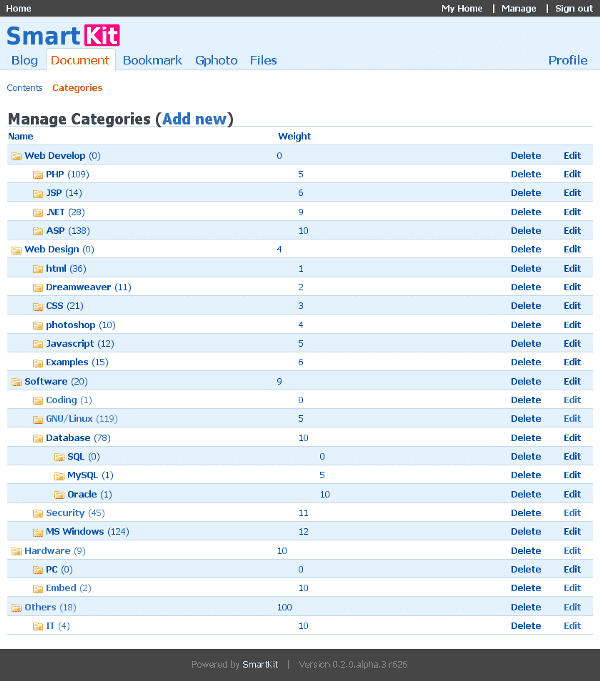
Task: Click the folder icon beside Web Design
Action: pyautogui.click(x=17, y=250)
